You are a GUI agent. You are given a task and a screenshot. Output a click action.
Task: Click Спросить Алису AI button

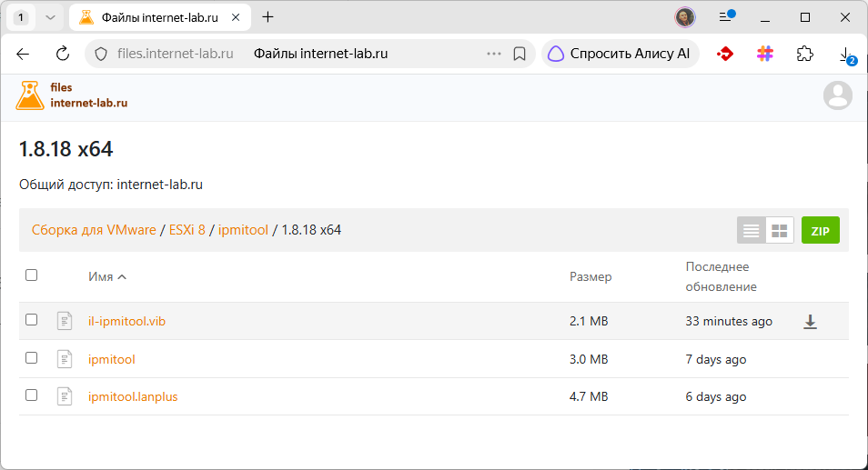[620, 54]
